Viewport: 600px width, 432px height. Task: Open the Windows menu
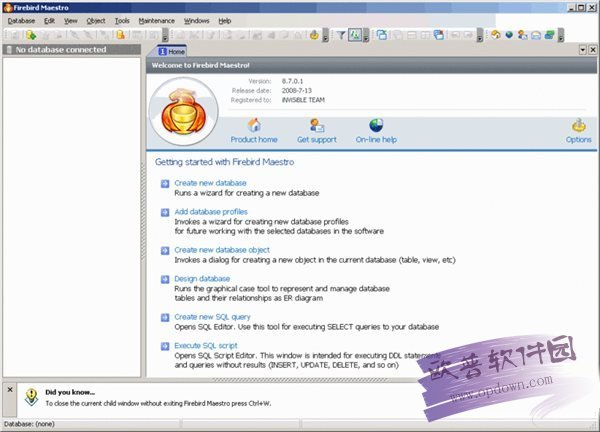[196, 21]
